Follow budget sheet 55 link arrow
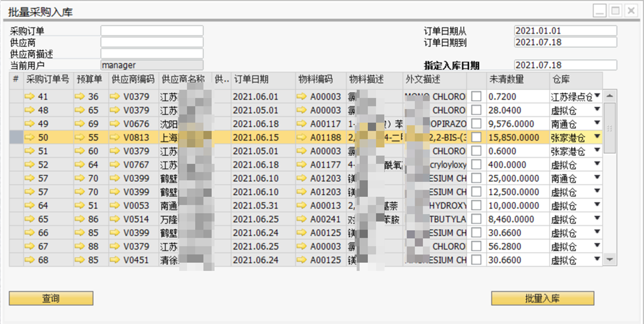 tap(80, 138)
